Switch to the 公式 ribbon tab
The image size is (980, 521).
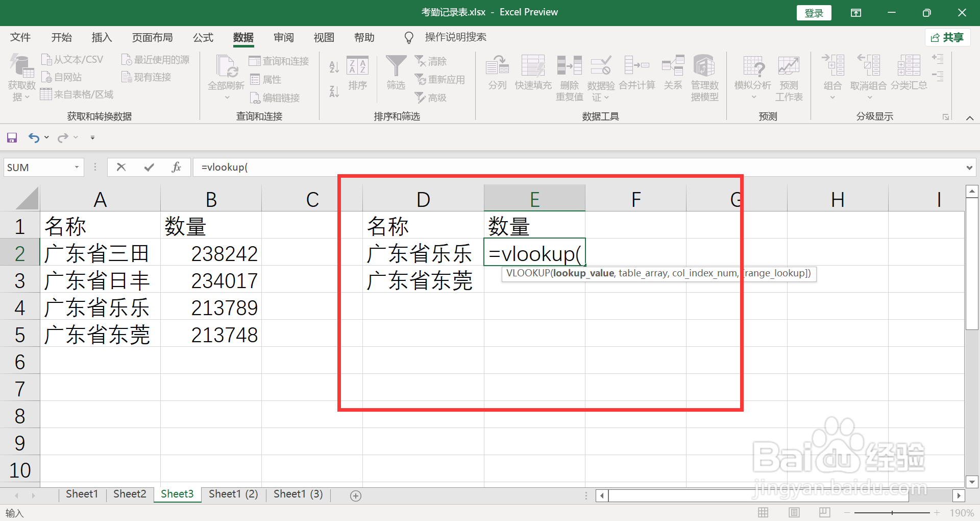(203, 37)
